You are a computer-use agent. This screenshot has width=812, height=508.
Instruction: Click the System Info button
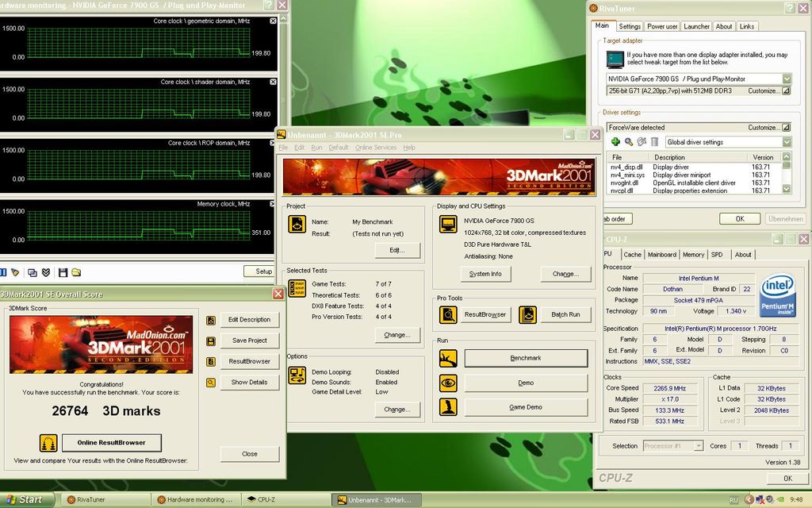point(486,274)
